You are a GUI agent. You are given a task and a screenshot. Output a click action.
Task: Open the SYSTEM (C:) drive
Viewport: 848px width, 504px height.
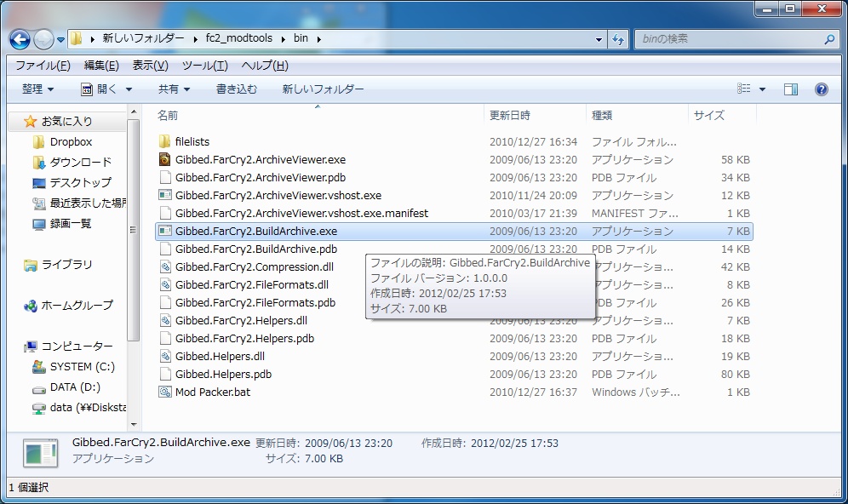[x=83, y=367]
